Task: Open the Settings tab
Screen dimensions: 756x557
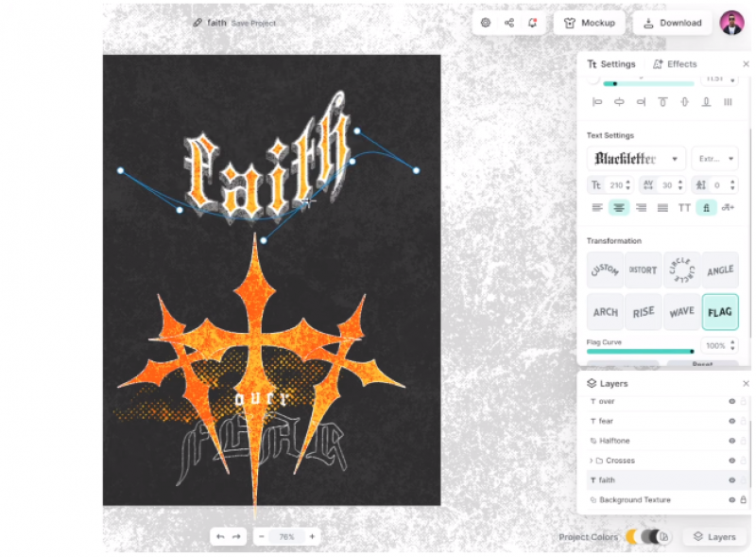Action: (x=610, y=64)
